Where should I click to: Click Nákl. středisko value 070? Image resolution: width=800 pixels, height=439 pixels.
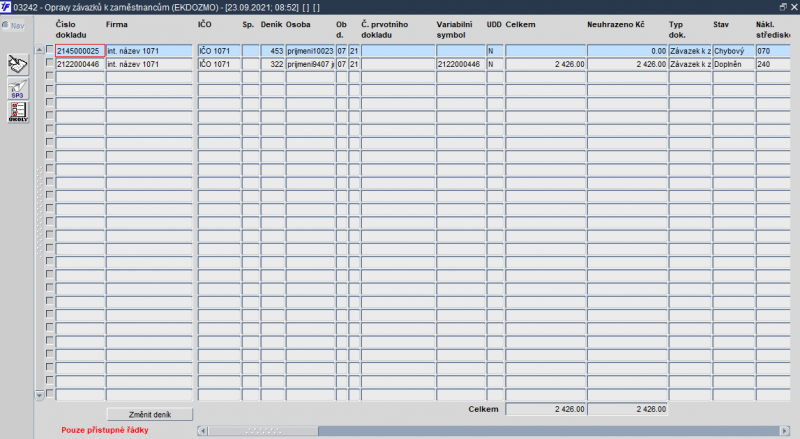coord(773,51)
